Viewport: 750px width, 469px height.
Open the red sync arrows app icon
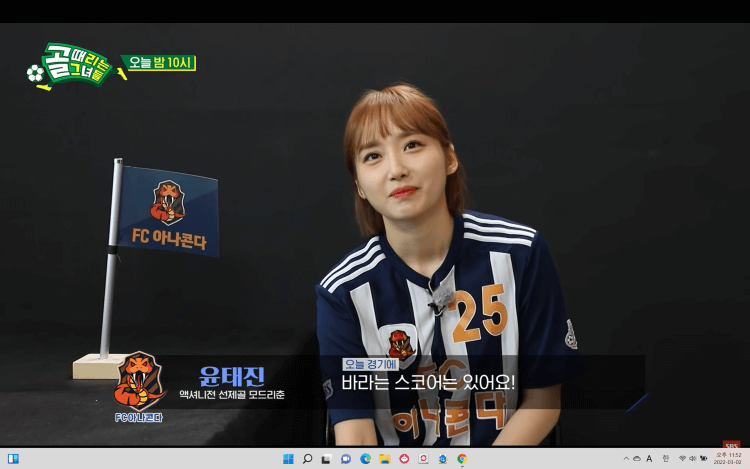[423, 459]
